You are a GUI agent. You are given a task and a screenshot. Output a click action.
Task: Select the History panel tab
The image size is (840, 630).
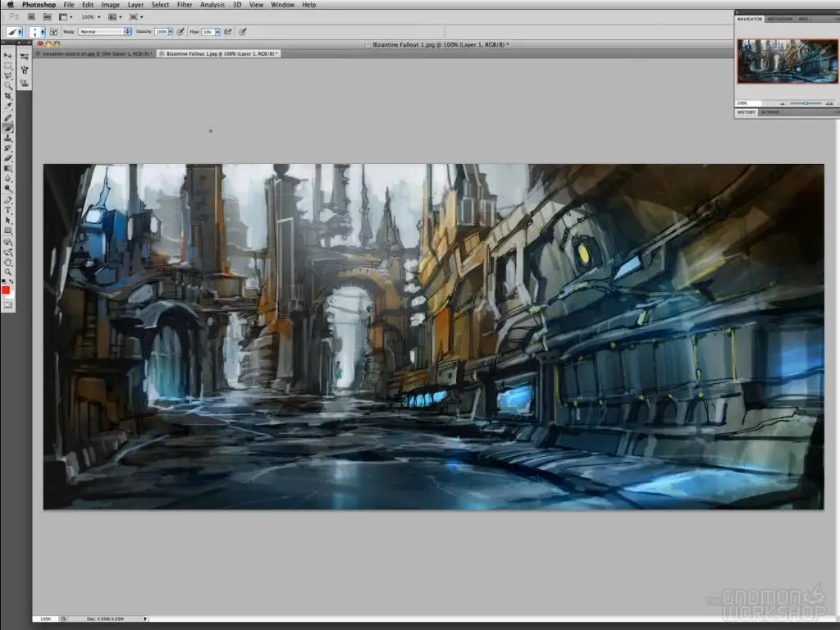[x=746, y=112]
